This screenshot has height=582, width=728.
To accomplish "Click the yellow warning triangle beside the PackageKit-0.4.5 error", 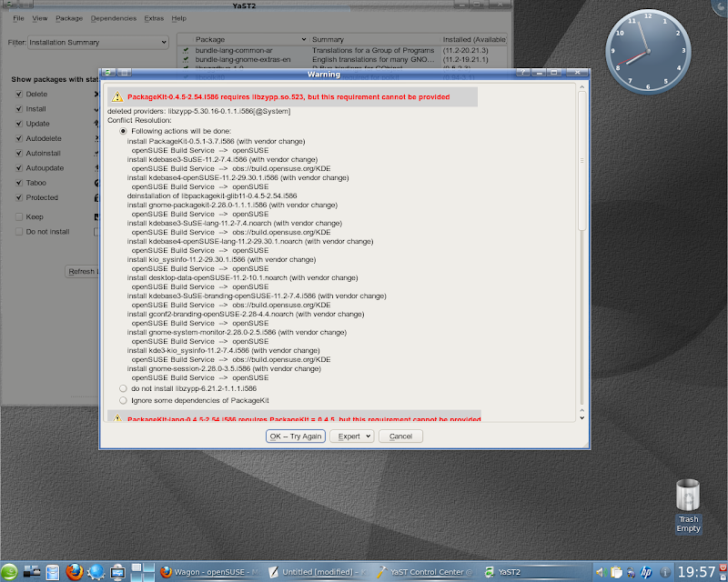I will click(117, 96).
